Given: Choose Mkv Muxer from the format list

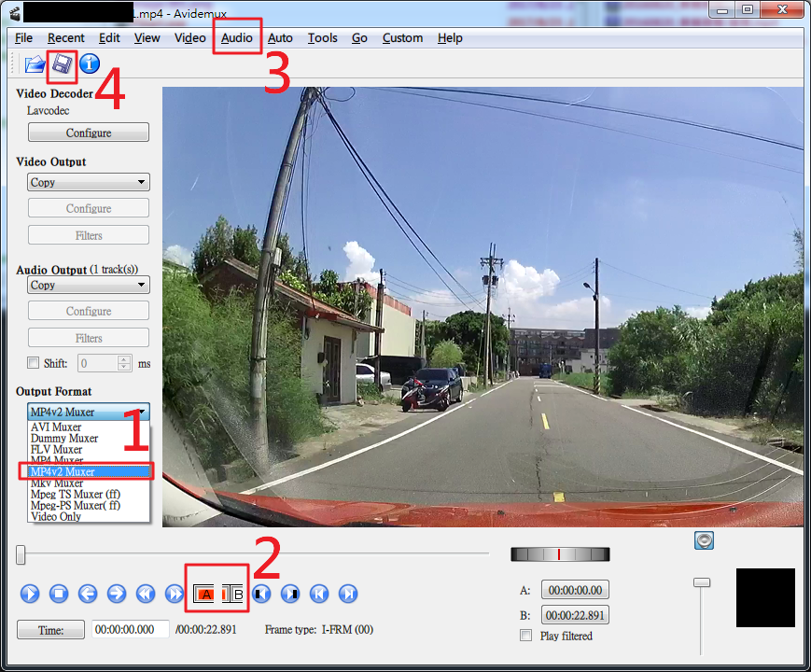Looking at the screenshot, I should [x=57, y=483].
